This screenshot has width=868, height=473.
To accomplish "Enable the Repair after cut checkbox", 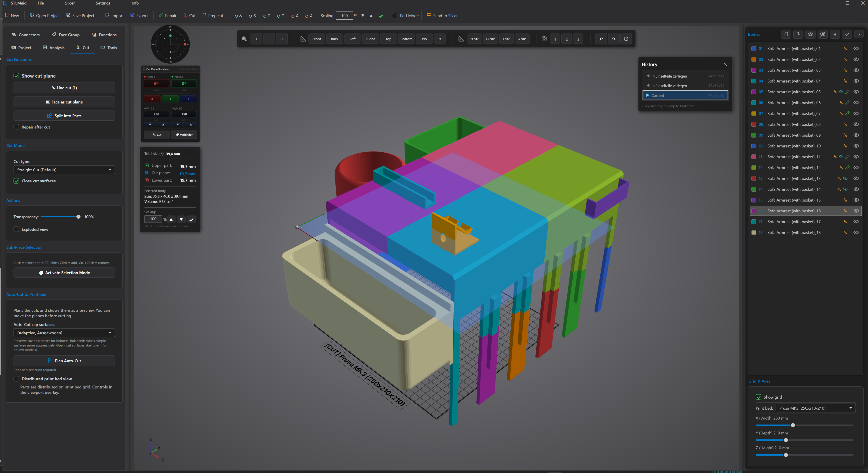I will 16,127.
